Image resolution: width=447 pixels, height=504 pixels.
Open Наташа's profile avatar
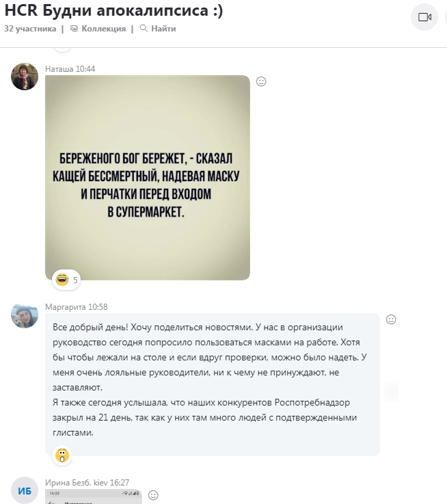(x=25, y=77)
